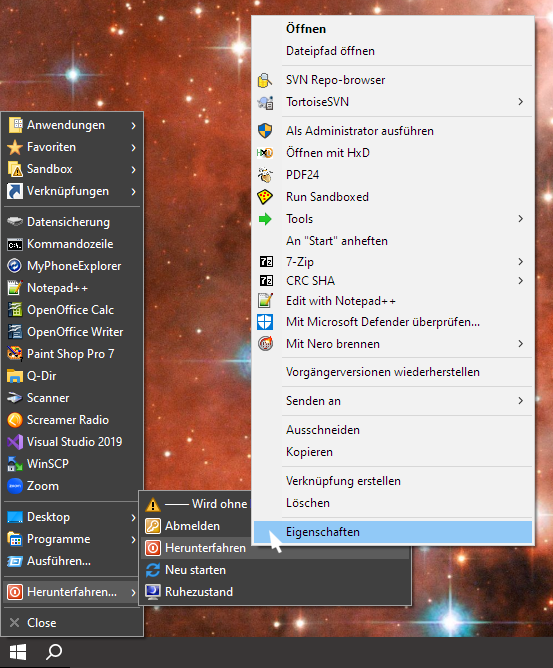Click the SVN Repo-browser icon
This screenshot has width=553, height=668.
265,80
